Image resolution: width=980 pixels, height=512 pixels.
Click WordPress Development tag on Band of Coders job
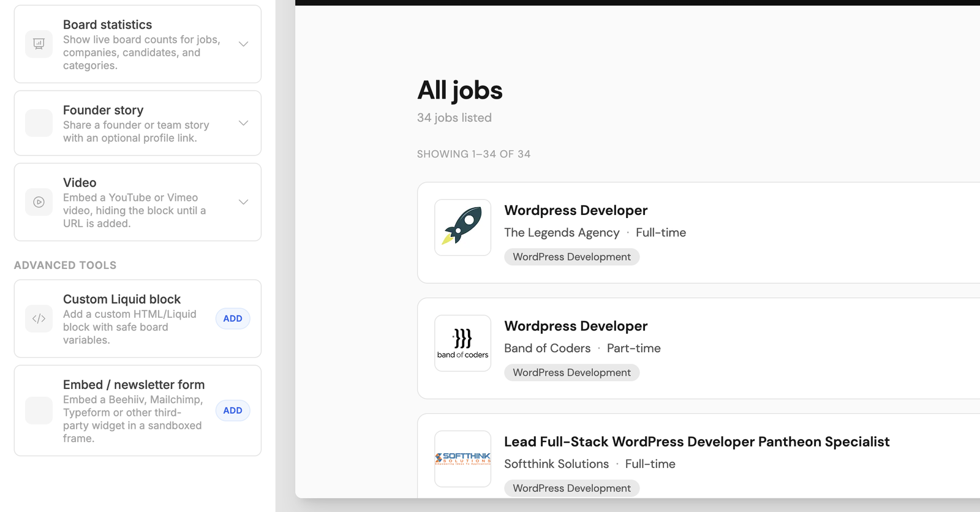coord(571,372)
